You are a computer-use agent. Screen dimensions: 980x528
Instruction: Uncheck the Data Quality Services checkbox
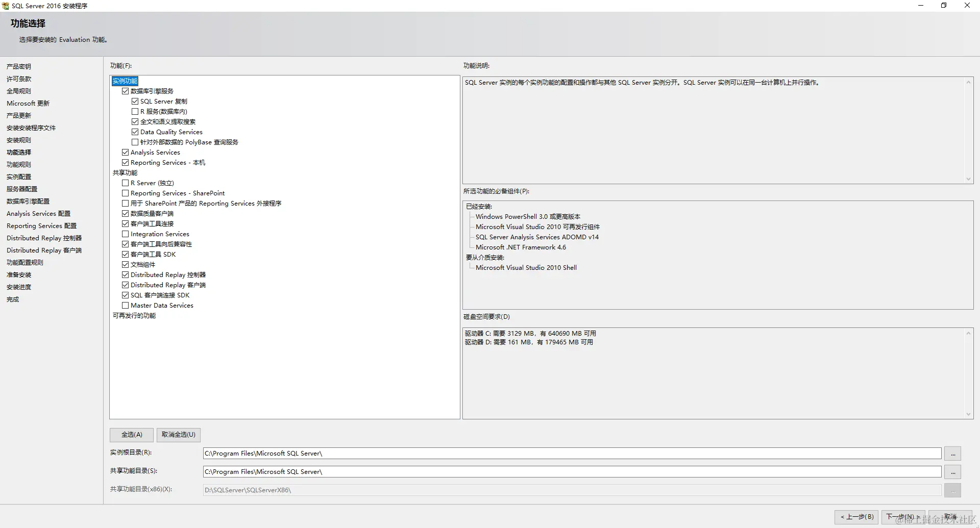coord(135,132)
